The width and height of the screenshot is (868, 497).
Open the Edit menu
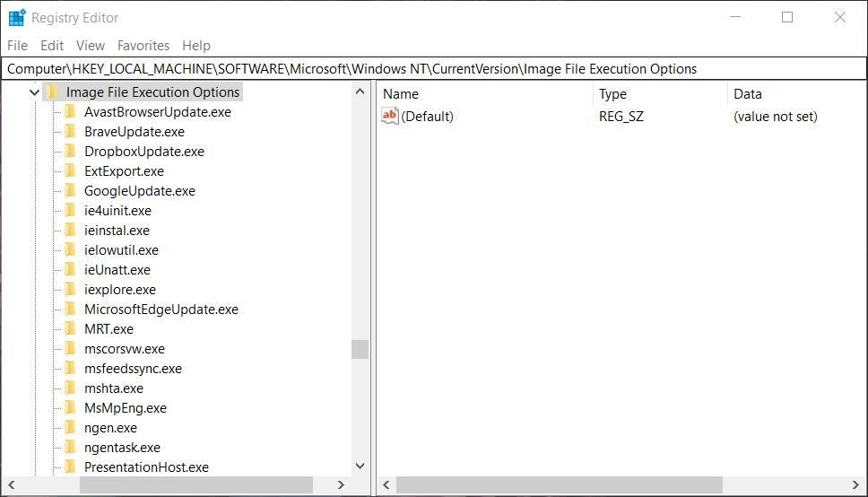point(52,46)
